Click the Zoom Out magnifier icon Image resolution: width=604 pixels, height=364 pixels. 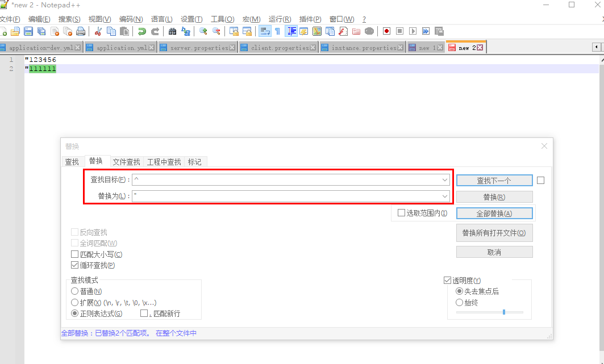[216, 31]
